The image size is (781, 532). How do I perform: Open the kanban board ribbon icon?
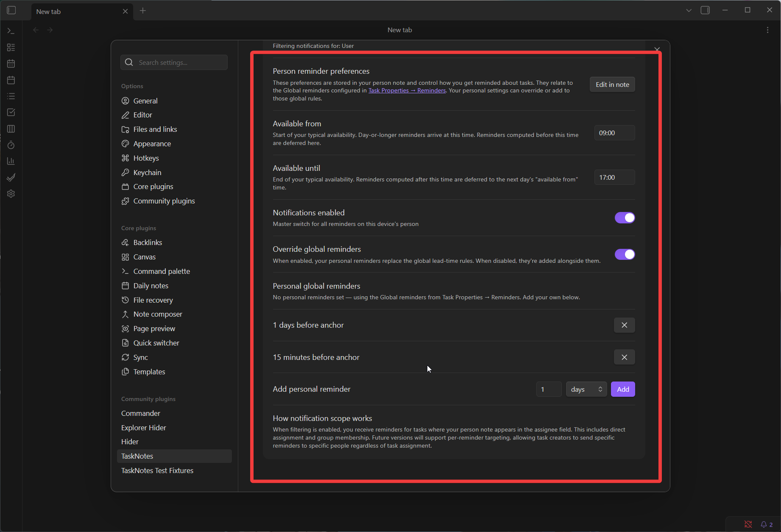point(11,47)
